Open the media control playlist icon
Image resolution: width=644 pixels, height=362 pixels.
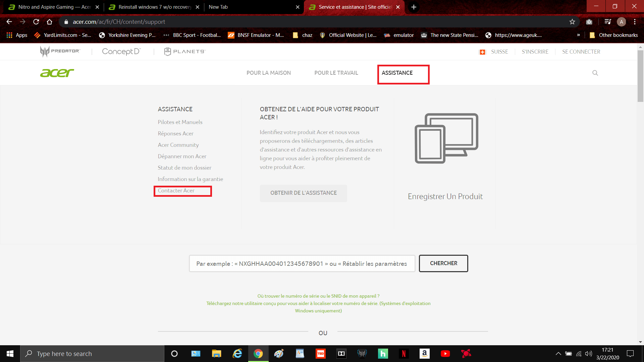pyautogui.click(x=607, y=22)
